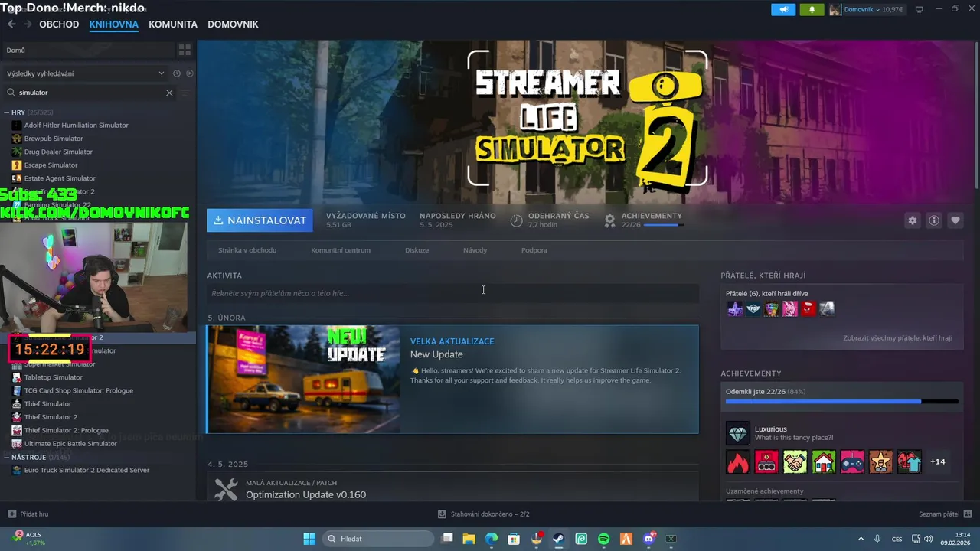Screen dimensions: 980x551
Task: Show the +14 more achievements
Action: [x=937, y=461]
